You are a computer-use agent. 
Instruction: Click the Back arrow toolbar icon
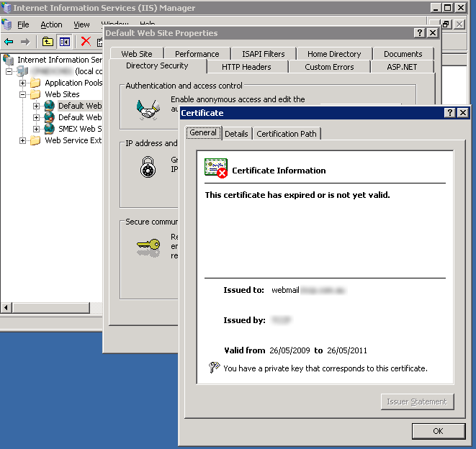[x=9, y=42]
